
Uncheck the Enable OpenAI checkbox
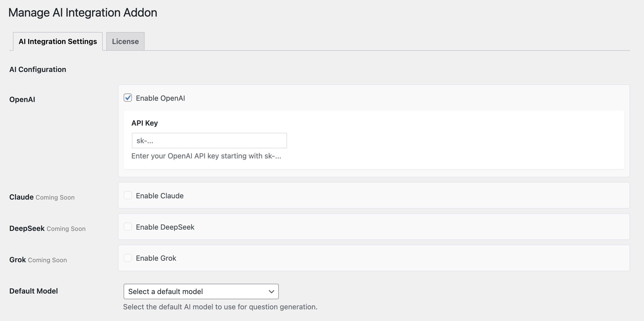click(128, 98)
